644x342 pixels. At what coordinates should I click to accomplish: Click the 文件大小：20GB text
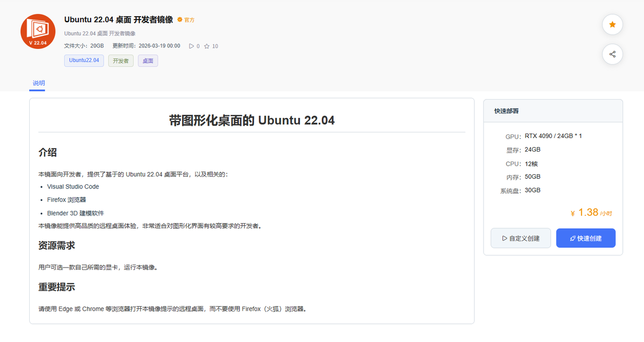(x=84, y=46)
